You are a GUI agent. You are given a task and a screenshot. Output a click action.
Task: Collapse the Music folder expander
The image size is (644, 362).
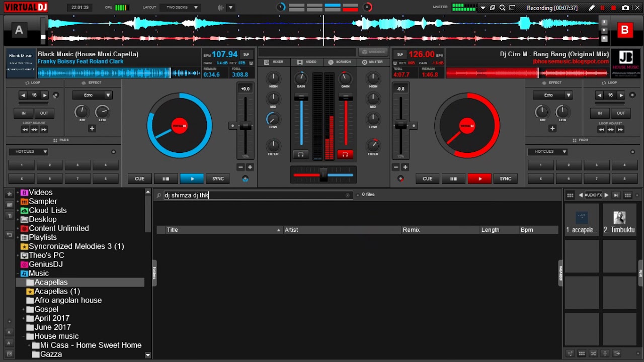(18, 274)
